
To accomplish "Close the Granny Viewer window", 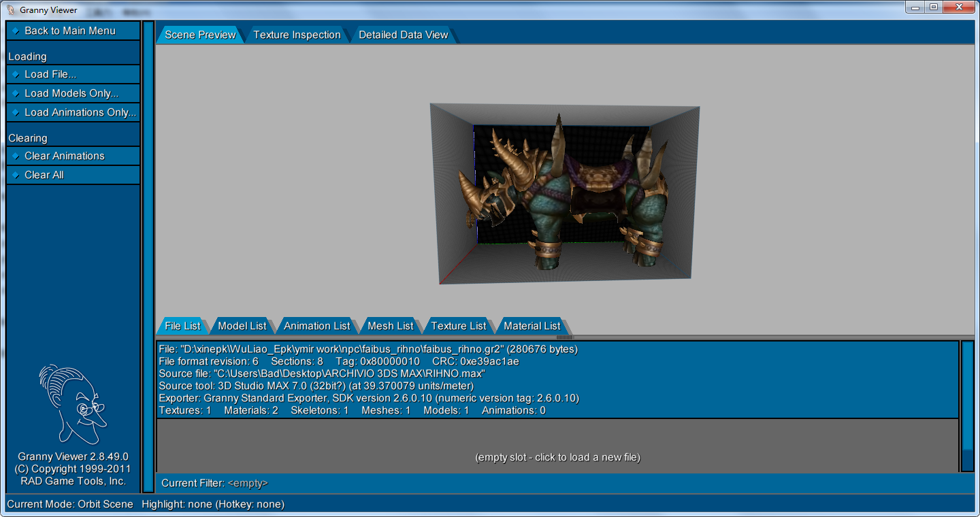I will coord(959,7).
